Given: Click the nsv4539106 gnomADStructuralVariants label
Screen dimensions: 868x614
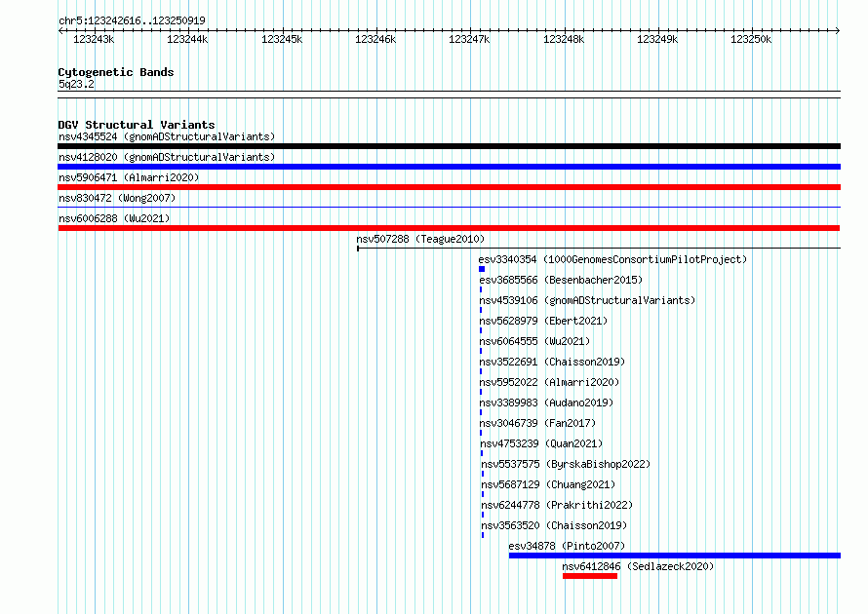Looking at the screenshot, I should pyautogui.click(x=587, y=300).
